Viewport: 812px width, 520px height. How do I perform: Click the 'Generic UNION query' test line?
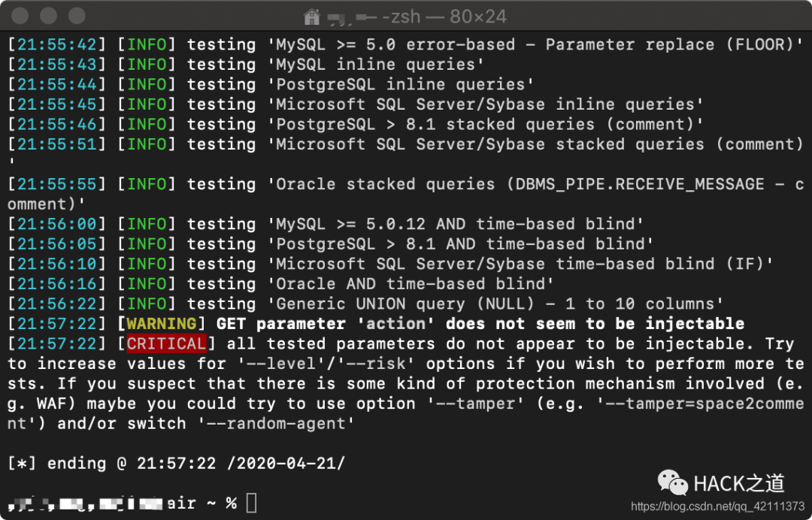(365, 304)
